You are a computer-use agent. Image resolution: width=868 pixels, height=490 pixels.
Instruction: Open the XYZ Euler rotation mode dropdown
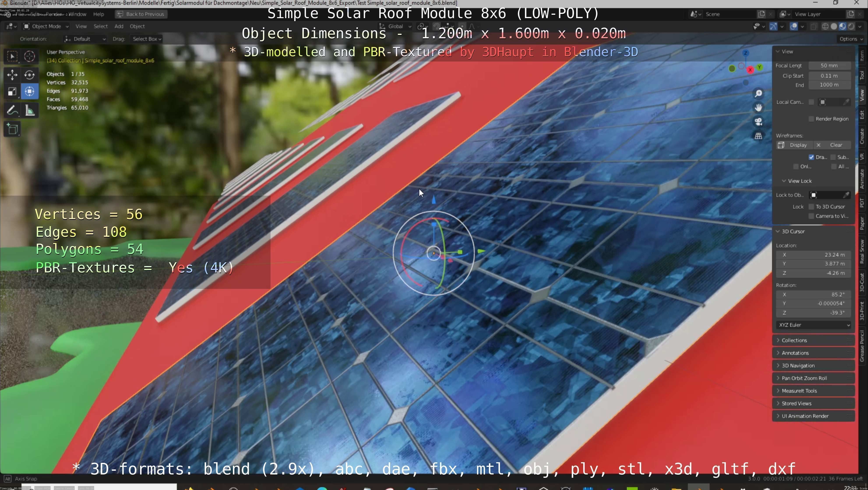(x=813, y=325)
